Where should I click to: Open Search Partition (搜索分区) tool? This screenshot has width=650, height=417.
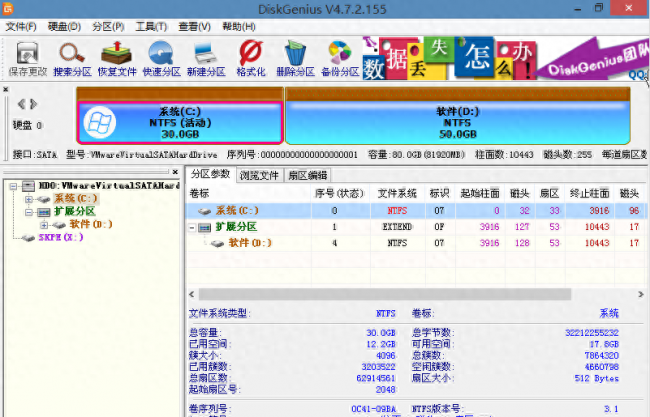click(72, 59)
